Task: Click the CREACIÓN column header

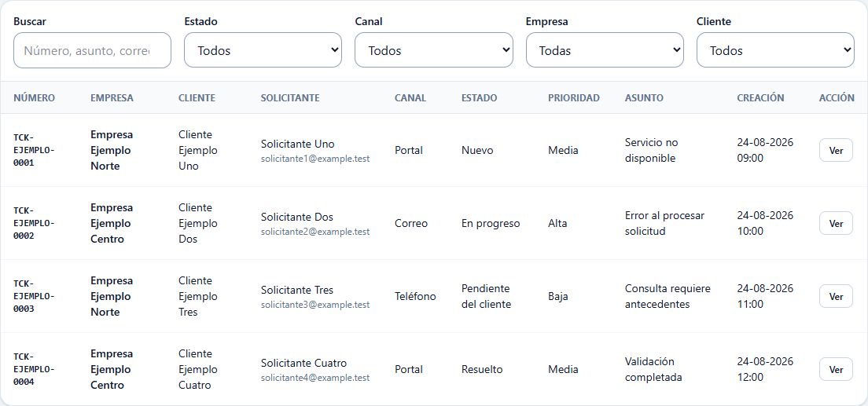Action: pyautogui.click(x=760, y=98)
